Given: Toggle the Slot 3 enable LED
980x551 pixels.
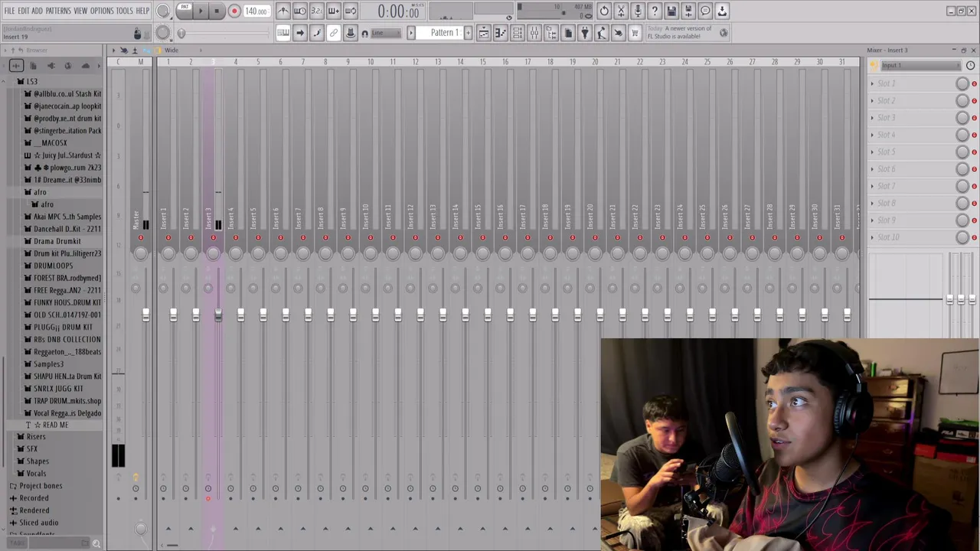Looking at the screenshot, I should tap(974, 118).
